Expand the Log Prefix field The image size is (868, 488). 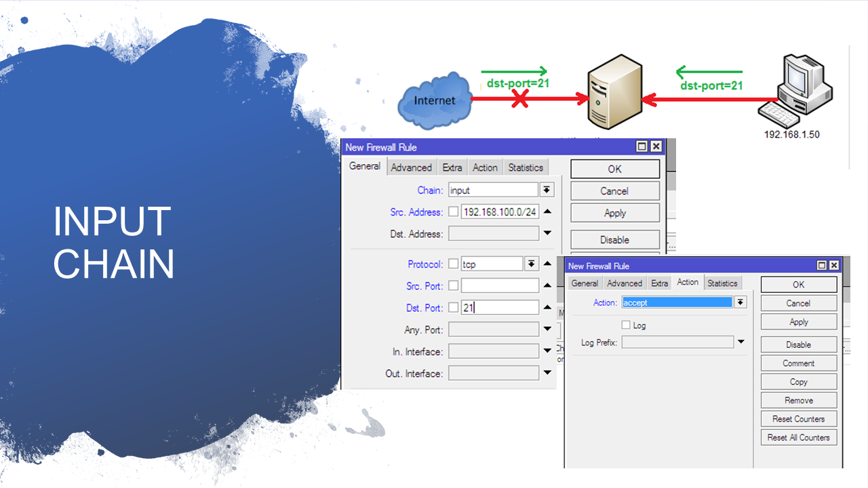click(741, 342)
